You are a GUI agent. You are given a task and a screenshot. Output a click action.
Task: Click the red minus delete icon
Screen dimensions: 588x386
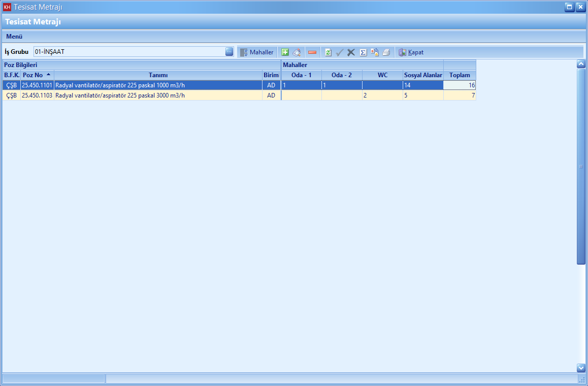[312, 52]
